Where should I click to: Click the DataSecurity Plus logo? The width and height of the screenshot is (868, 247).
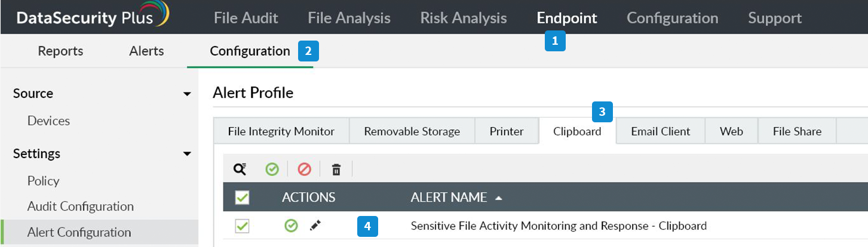point(91,17)
